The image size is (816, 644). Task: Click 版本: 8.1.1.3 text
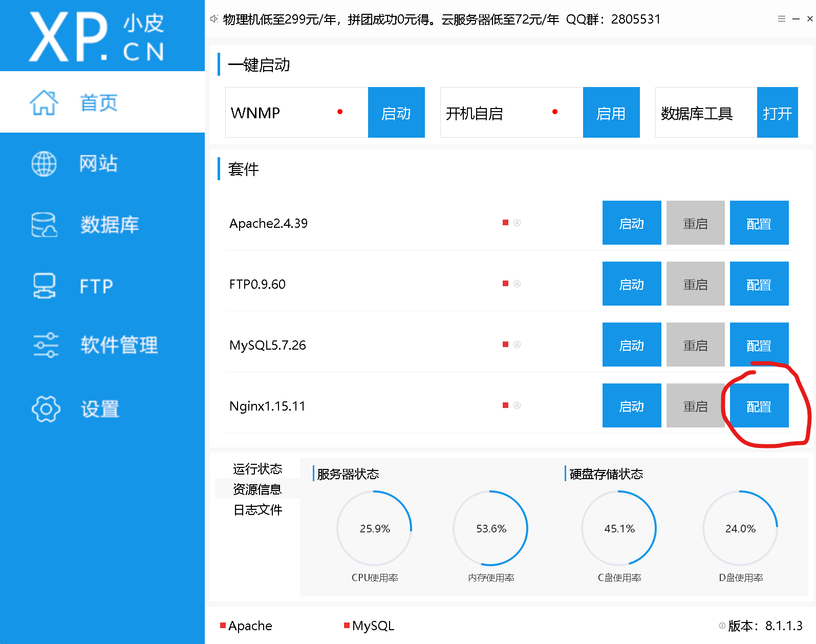point(765,626)
